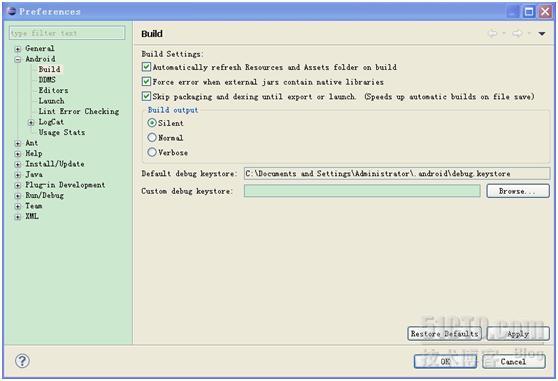Expand the XML tree node
This screenshot has height=381, width=558.
click(17, 217)
